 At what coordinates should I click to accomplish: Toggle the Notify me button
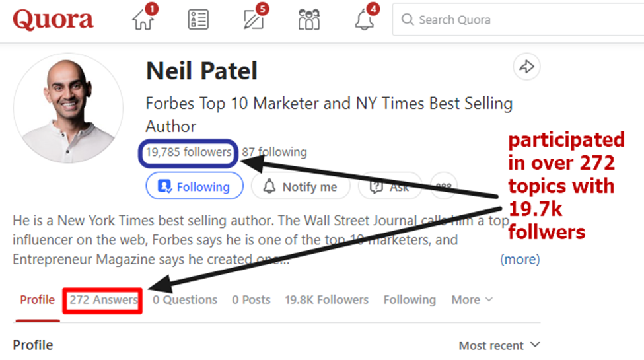click(300, 186)
